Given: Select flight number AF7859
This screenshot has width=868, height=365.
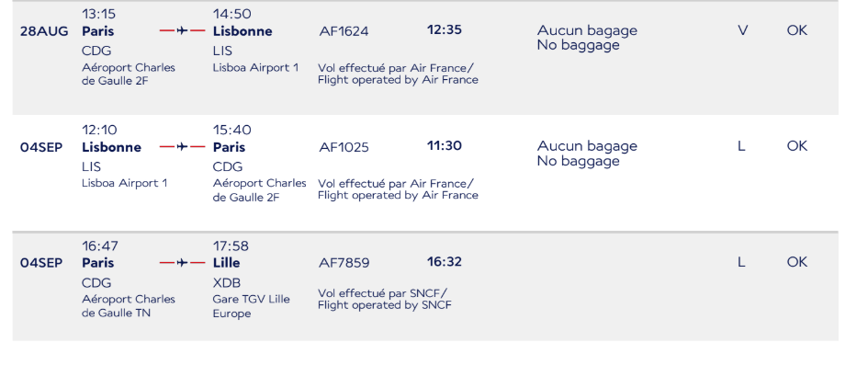Looking at the screenshot, I should tap(344, 263).
